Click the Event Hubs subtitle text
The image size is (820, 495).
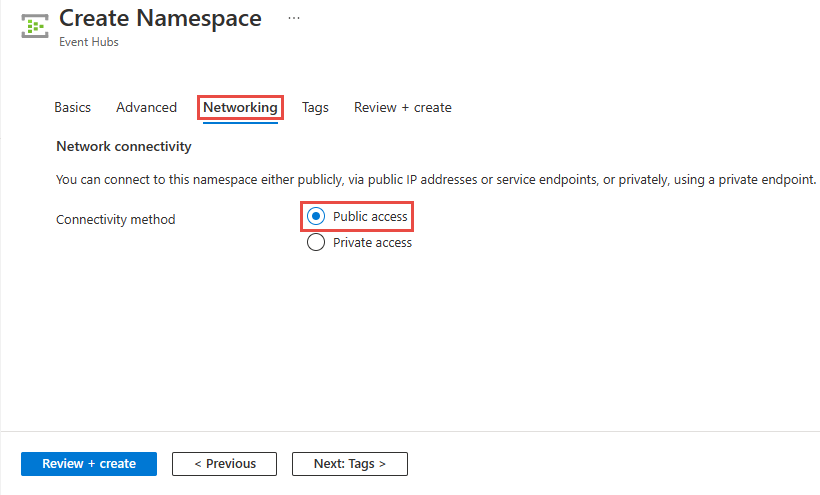pyautogui.click(x=89, y=43)
